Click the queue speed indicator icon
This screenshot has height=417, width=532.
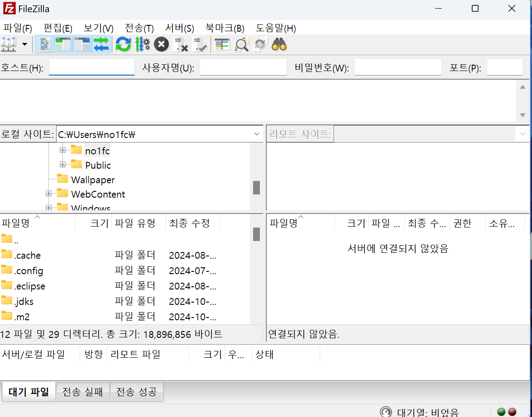coord(385,412)
